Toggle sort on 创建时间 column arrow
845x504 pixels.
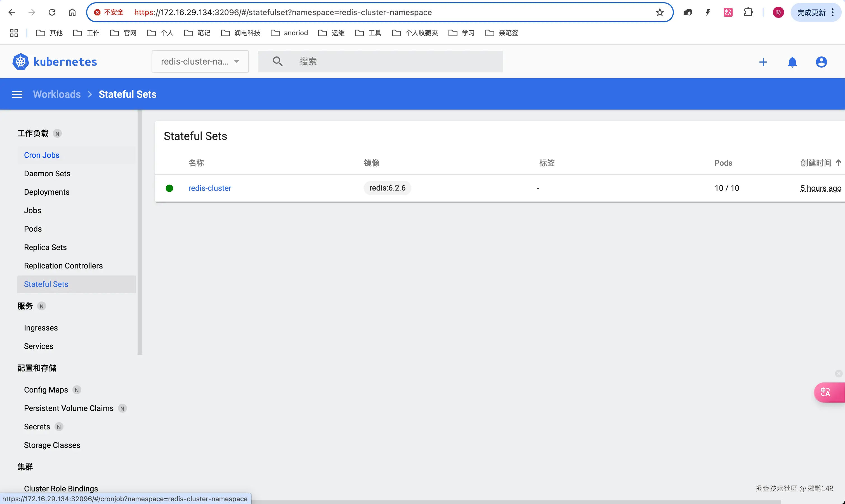point(838,163)
